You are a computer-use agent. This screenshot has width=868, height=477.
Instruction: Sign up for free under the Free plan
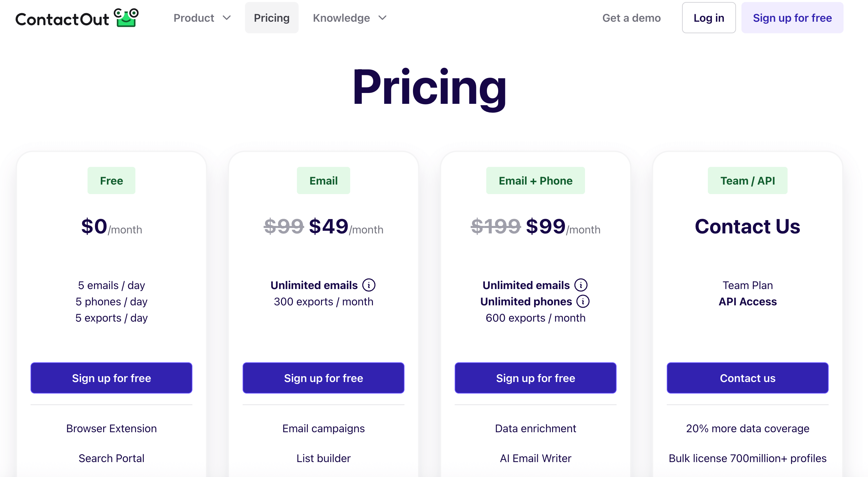[111, 378]
